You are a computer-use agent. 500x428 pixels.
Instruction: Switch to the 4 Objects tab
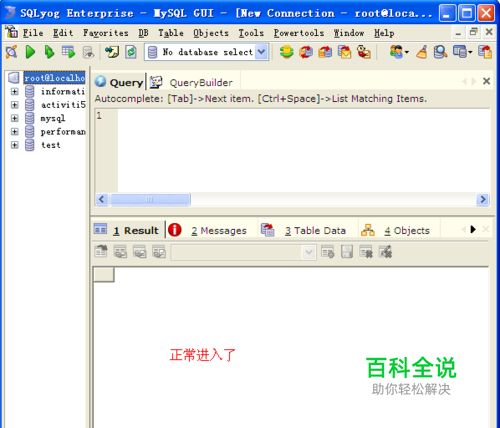click(x=399, y=230)
